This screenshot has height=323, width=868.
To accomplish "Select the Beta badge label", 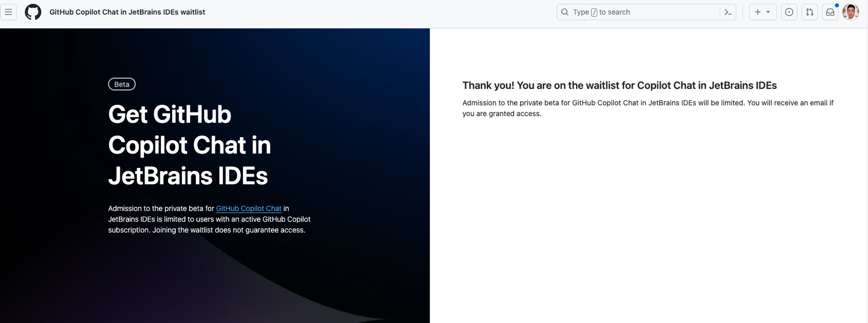I will point(122,84).
